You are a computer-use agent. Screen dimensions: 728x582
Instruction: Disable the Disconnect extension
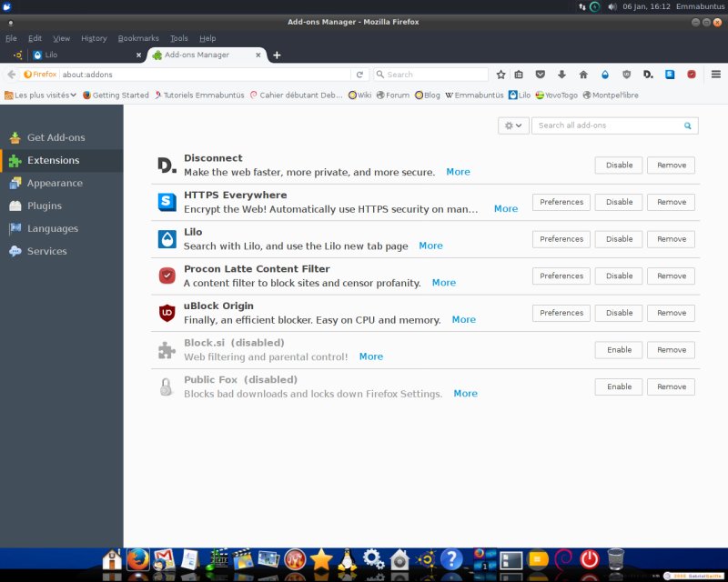(x=619, y=166)
